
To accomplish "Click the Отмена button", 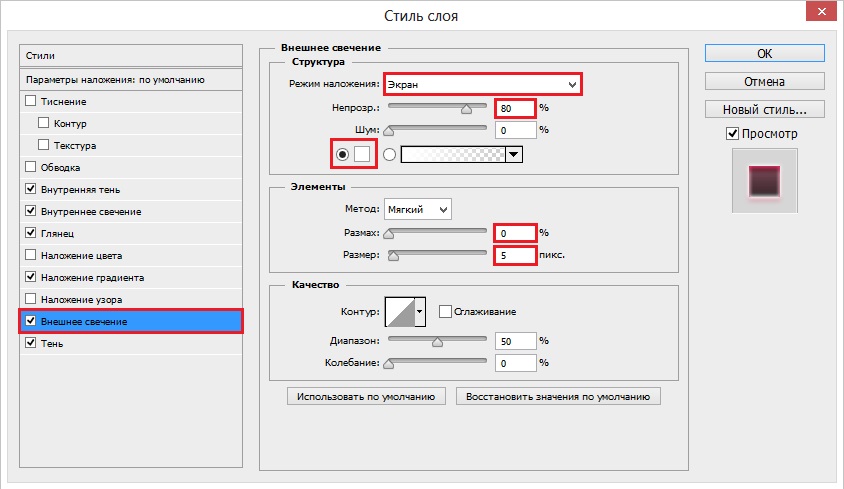I will click(764, 81).
